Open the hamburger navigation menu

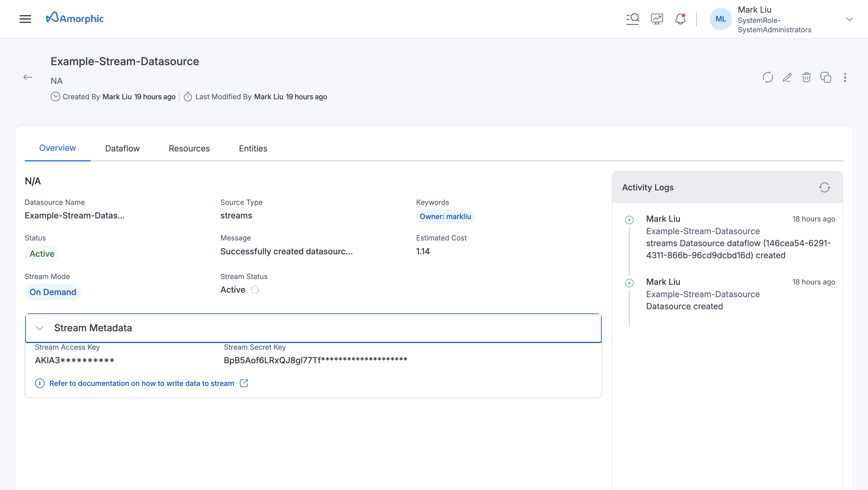pos(25,19)
